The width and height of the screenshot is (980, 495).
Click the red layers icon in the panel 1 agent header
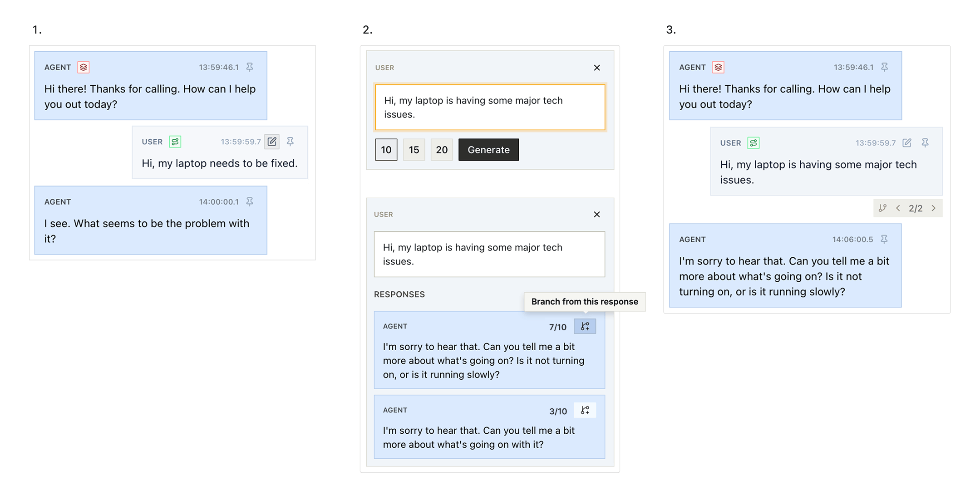pyautogui.click(x=84, y=67)
